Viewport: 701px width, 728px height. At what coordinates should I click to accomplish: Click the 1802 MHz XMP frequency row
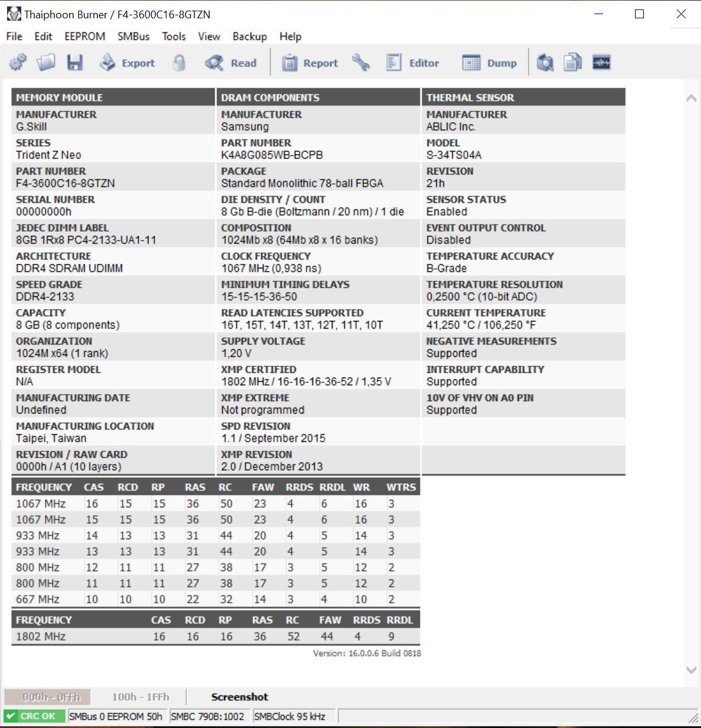click(x=216, y=637)
